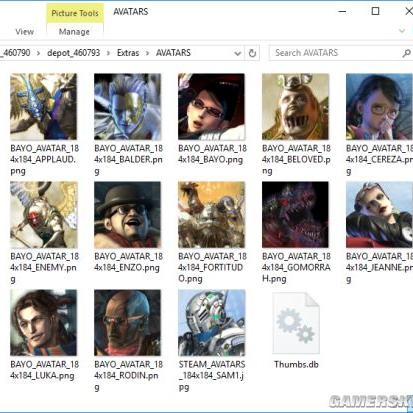
Task: Select the STEAM_AVATARS_184x184_SAM1.jpg file
Action: 211,323
